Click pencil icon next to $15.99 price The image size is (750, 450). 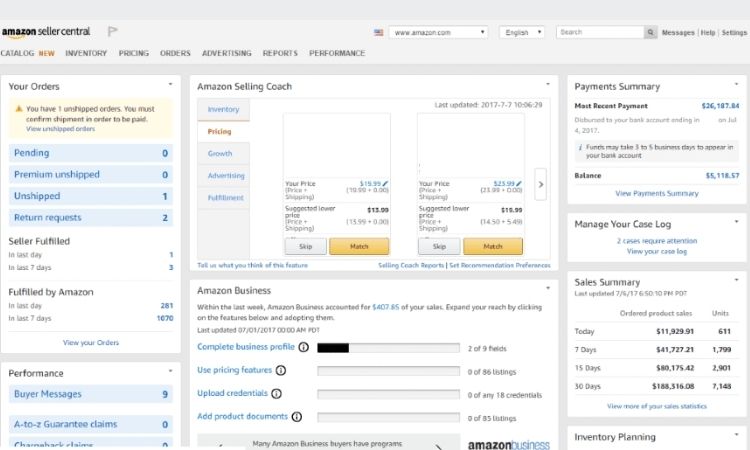tap(385, 183)
